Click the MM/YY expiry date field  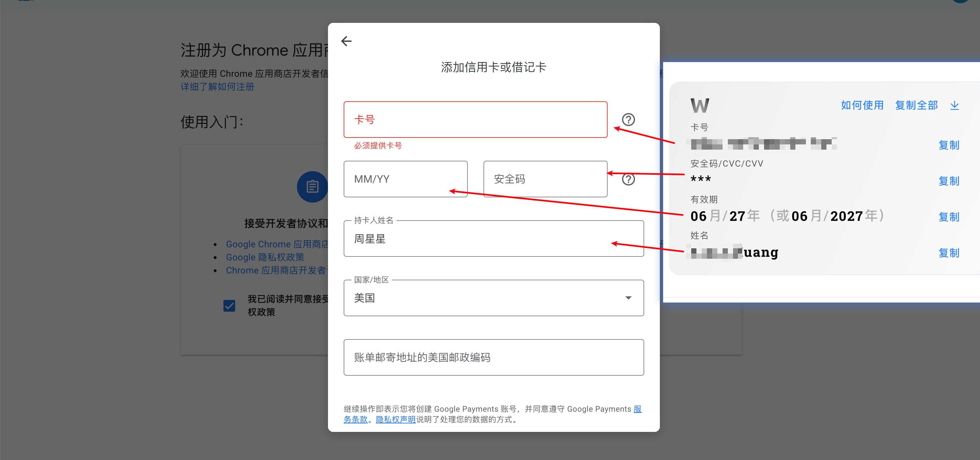[x=406, y=179]
